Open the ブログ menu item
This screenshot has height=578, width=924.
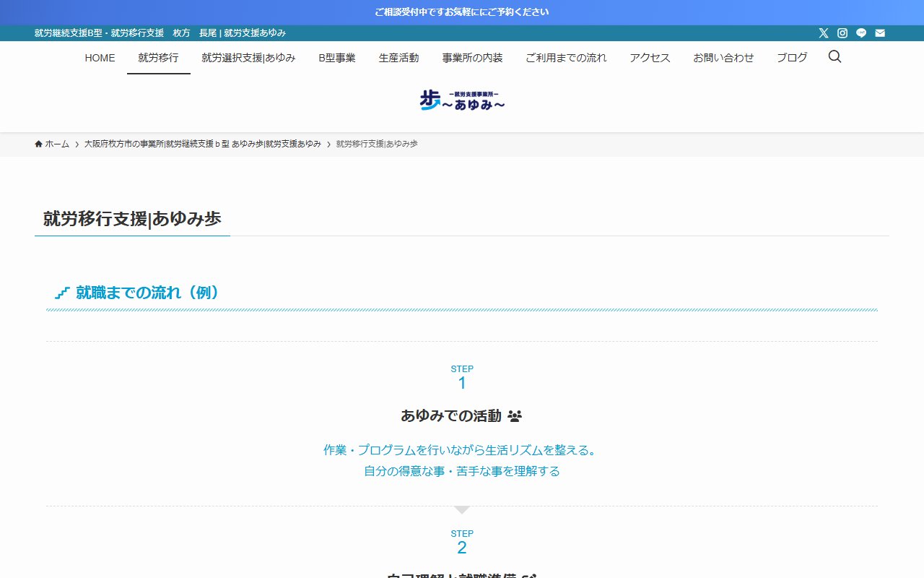[x=792, y=58]
